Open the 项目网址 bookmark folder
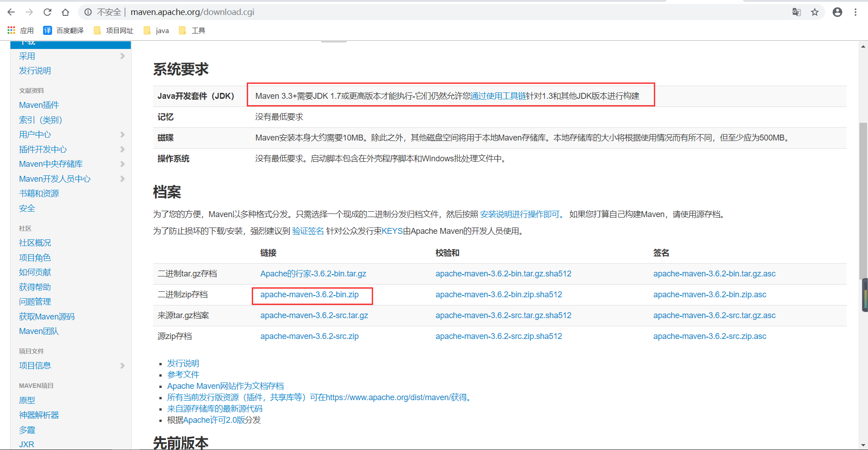This screenshot has height=450, width=868. click(113, 30)
